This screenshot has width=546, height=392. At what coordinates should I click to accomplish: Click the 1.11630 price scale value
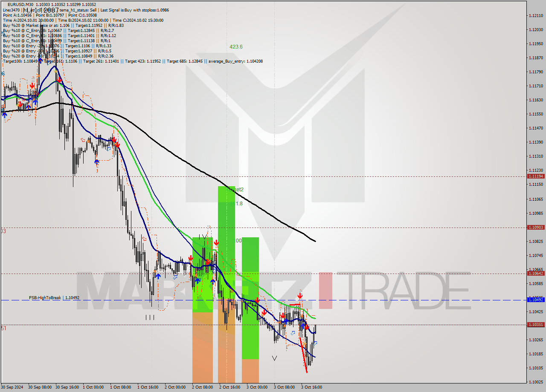[x=536, y=100]
